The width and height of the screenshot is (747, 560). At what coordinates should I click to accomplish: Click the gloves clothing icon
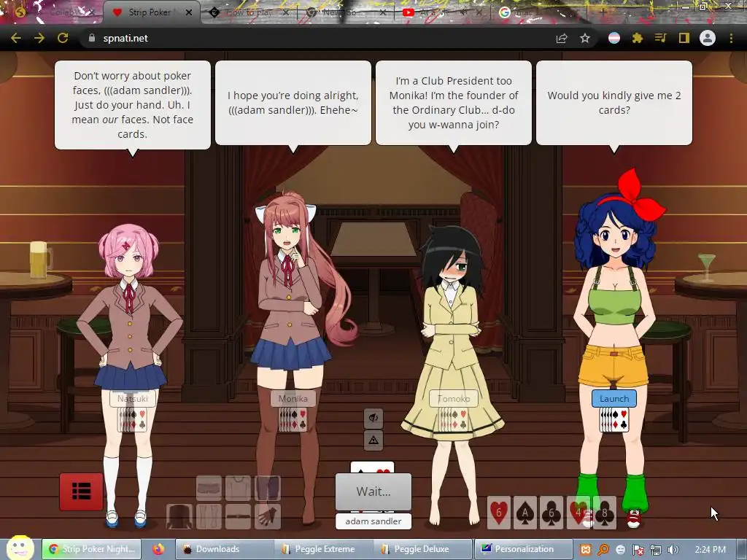click(267, 516)
